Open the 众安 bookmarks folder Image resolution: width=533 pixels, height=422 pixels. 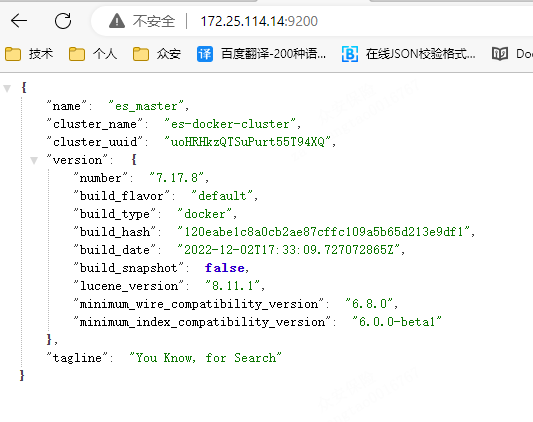pos(157,54)
